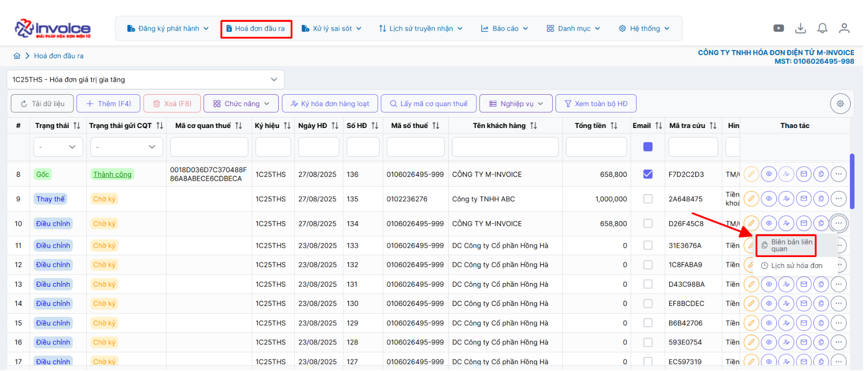The height and width of the screenshot is (371, 868).
Task: Expand the Nghiệp vụ dropdown button
Action: coord(516,104)
